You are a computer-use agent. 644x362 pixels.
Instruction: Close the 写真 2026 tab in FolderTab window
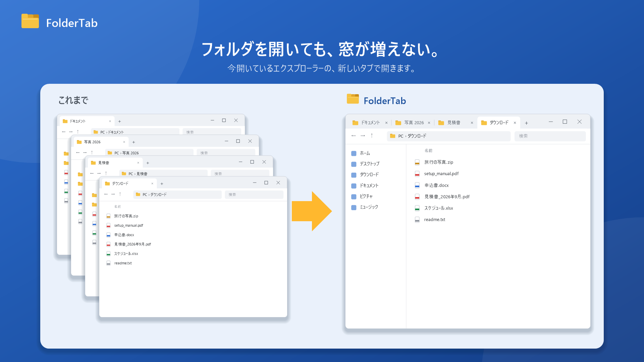429,123
